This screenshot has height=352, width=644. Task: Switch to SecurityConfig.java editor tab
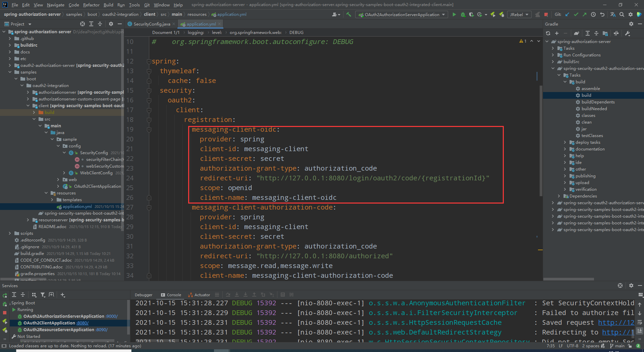click(x=152, y=24)
